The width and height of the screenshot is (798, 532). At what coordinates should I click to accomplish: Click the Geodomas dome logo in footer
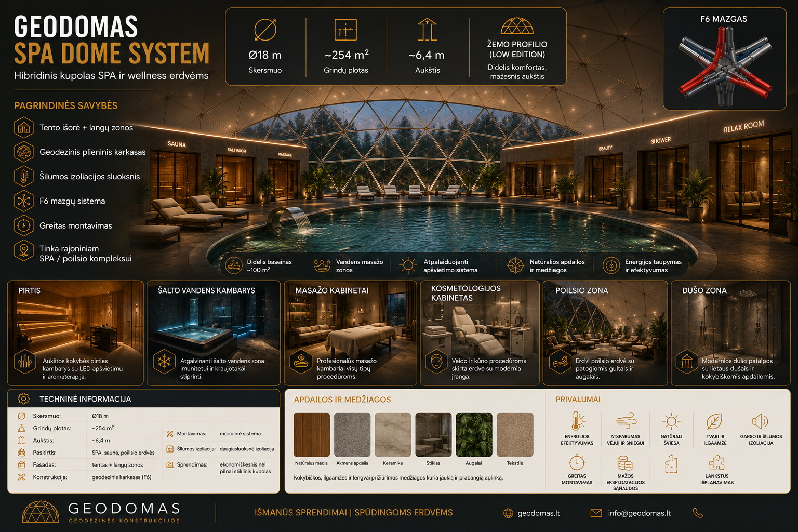41,512
